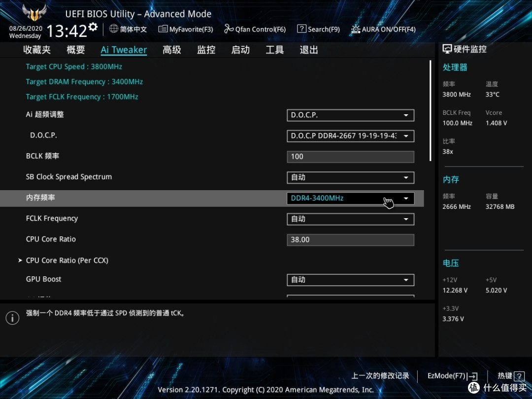The height and width of the screenshot is (399, 532).
Task: Open the 启动 tab
Action: pos(240,50)
